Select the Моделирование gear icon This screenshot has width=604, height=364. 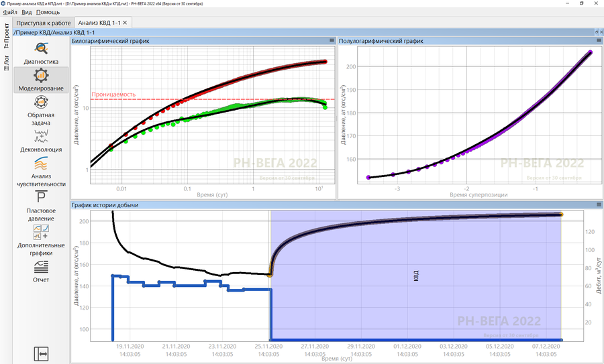coord(41,78)
